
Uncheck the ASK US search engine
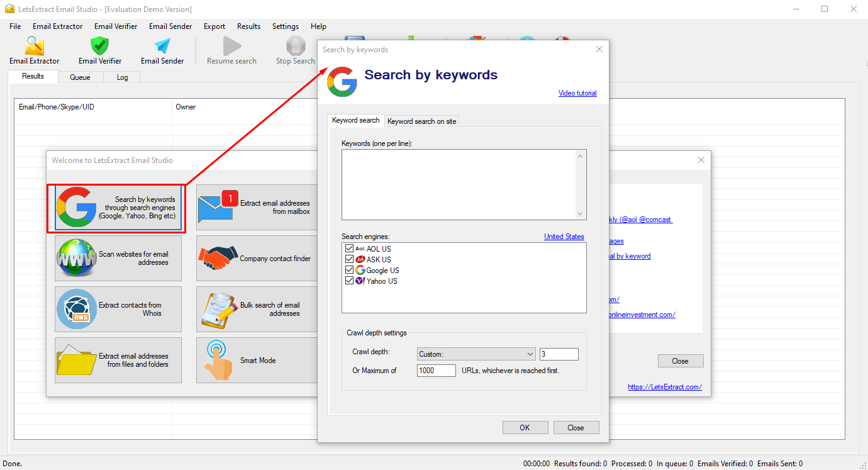tap(350, 259)
